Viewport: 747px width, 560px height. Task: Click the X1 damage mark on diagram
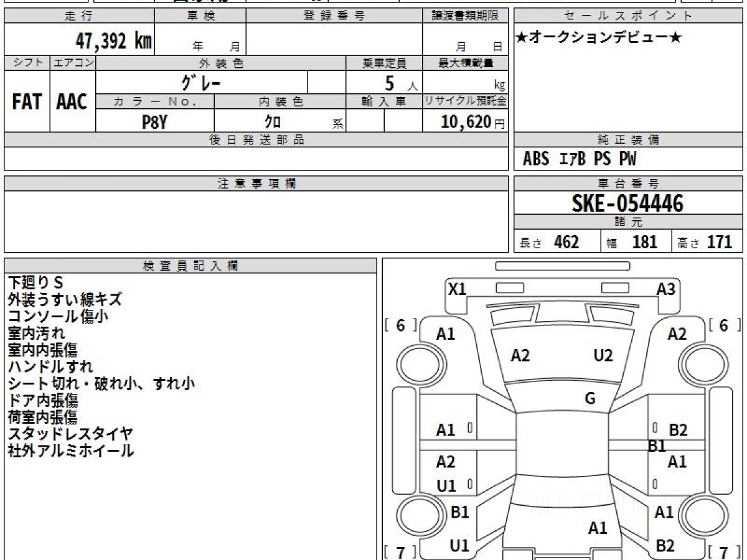click(x=458, y=289)
